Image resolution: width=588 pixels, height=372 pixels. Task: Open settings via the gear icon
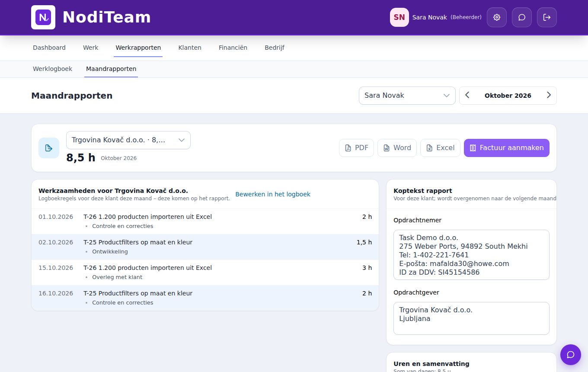coord(497,17)
